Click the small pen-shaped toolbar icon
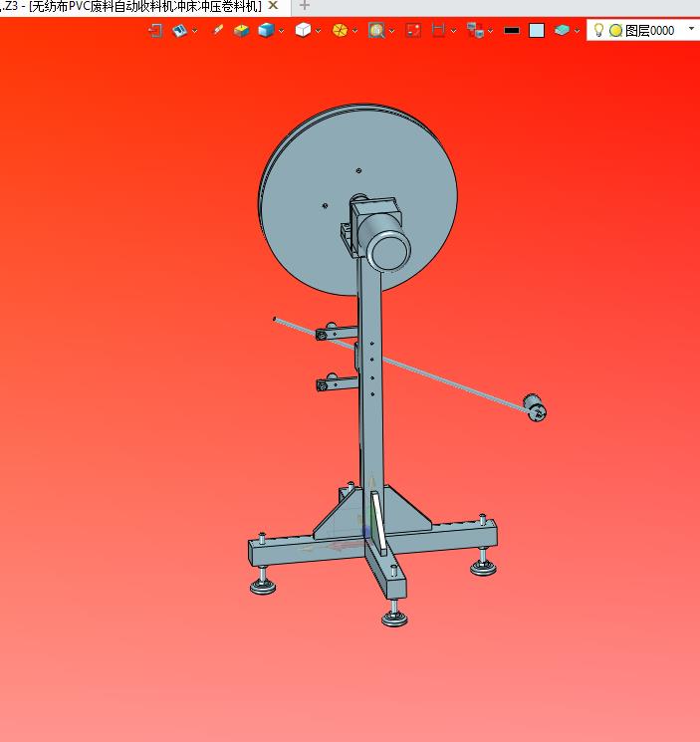 tap(217, 30)
